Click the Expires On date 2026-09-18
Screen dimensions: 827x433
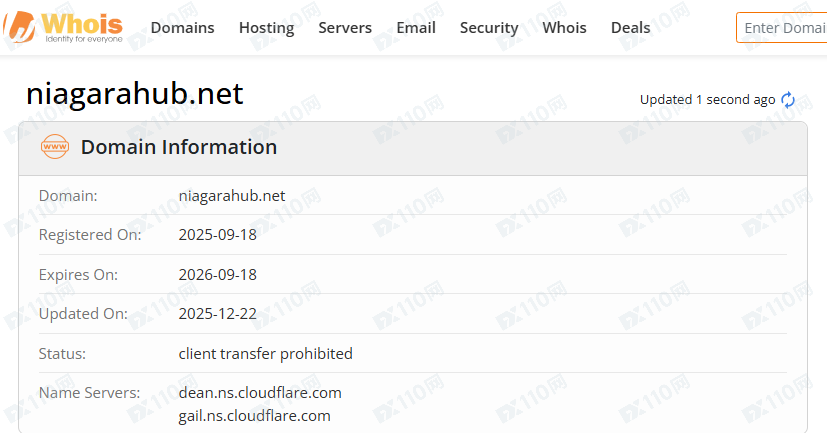(217, 274)
